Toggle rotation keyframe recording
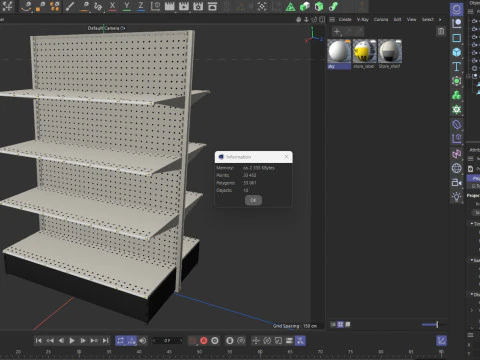 [267, 340]
